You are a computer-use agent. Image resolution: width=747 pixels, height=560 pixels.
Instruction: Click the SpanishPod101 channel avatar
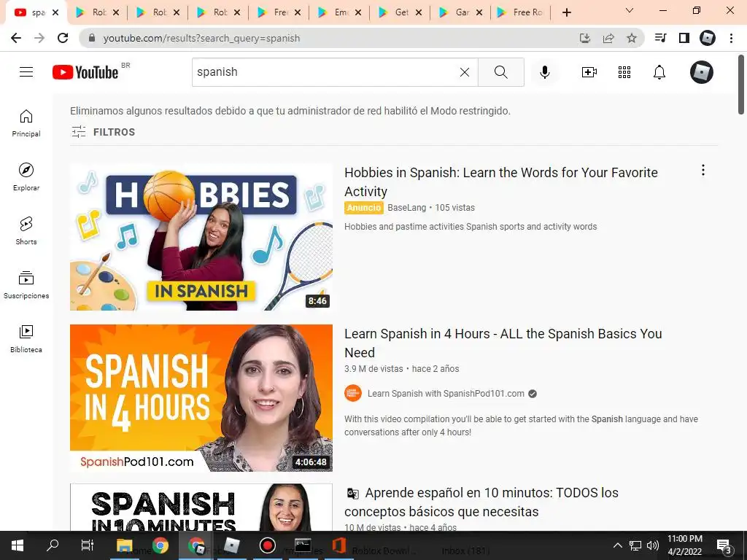(x=353, y=393)
